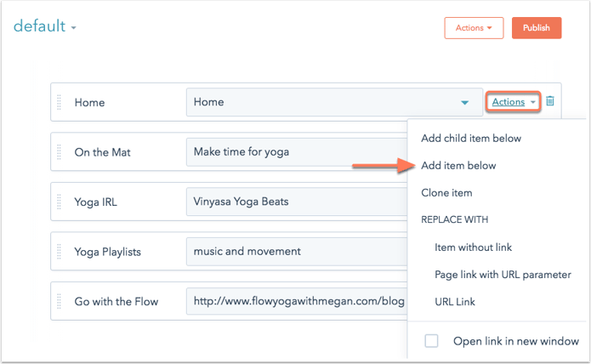This screenshot has height=364, width=591.
Task: Choose Add child item below
Action: 471,139
